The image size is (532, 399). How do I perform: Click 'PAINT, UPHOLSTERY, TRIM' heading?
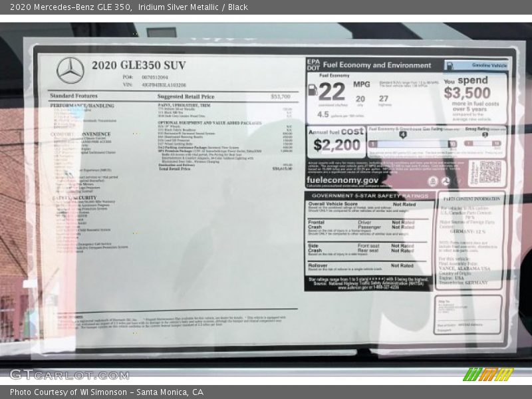tap(184, 106)
